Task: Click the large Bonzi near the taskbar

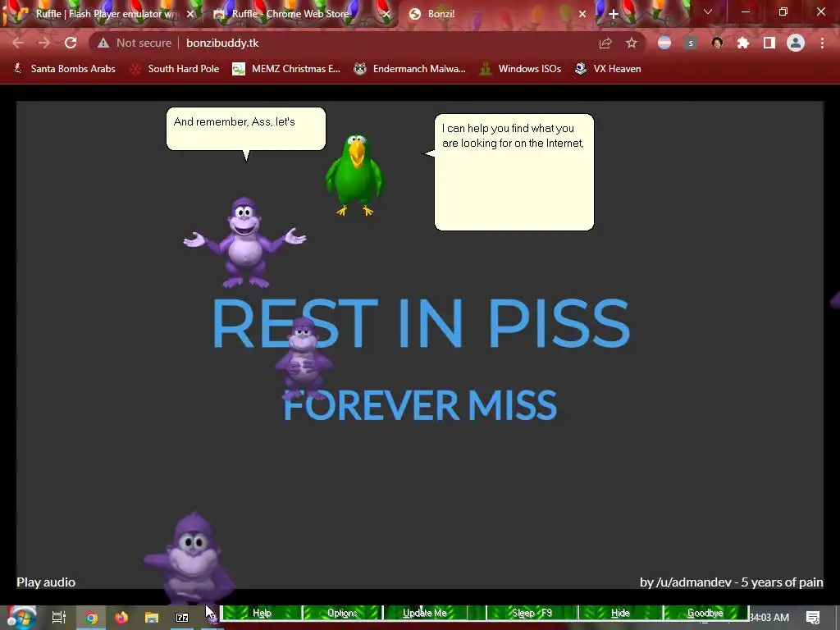Action: point(189,558)
